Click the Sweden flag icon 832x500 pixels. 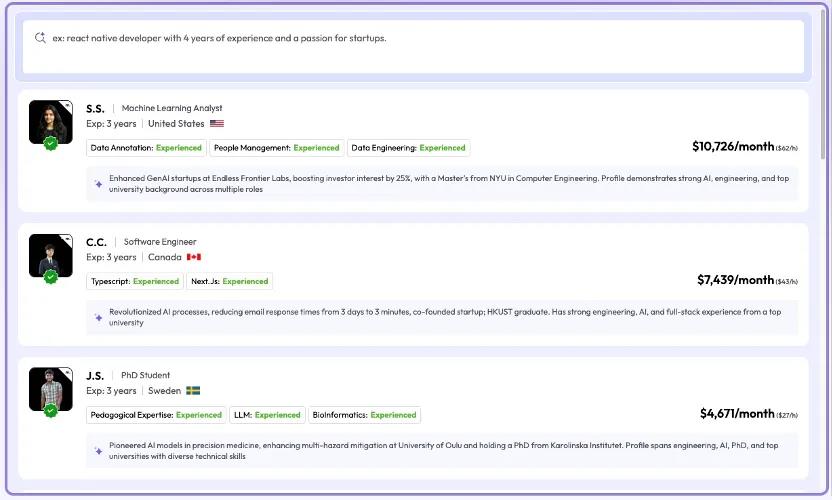tap(193, 391)
